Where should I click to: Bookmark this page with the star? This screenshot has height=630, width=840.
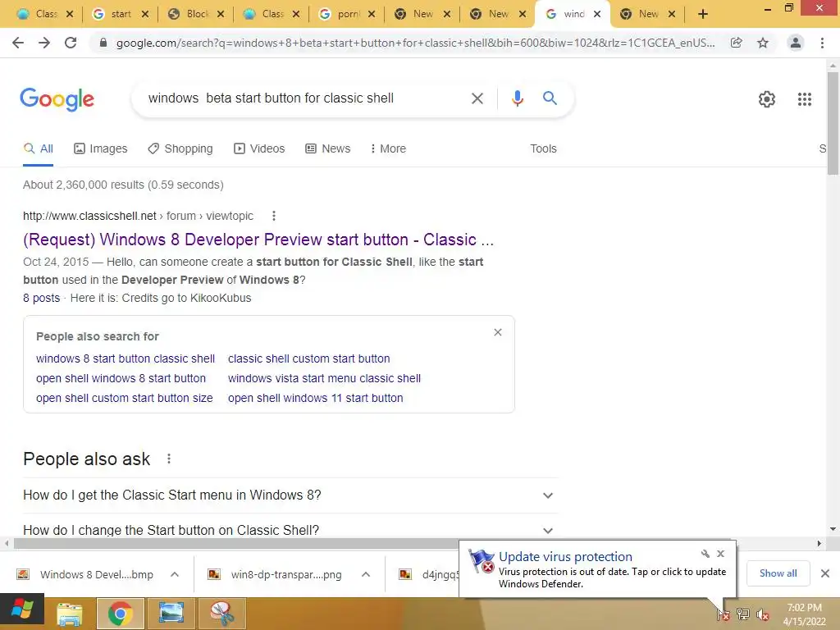coord(763,43)
